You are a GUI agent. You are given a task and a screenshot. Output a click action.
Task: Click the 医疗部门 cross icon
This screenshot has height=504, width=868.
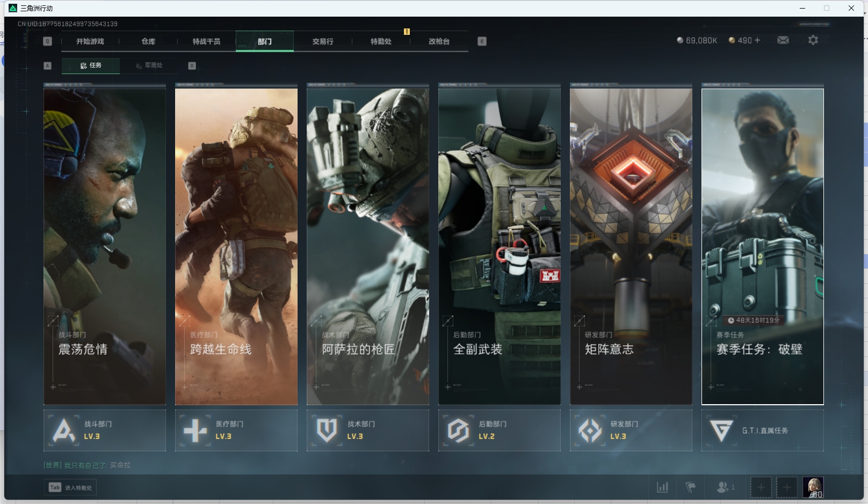[195, 430]
